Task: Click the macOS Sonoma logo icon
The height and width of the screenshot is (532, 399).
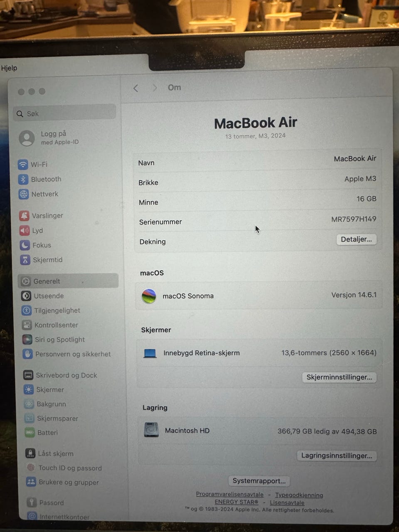Action: [149, 296]
